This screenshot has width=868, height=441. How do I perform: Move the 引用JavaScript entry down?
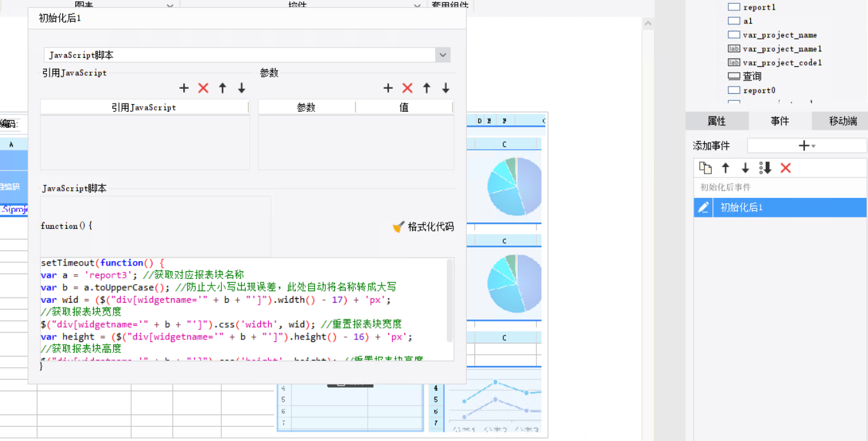(242, 88)
